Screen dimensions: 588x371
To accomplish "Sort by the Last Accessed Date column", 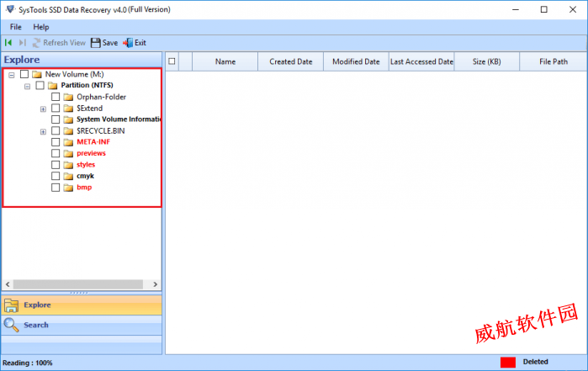I will pyautogui.click(x=421, y=61).
